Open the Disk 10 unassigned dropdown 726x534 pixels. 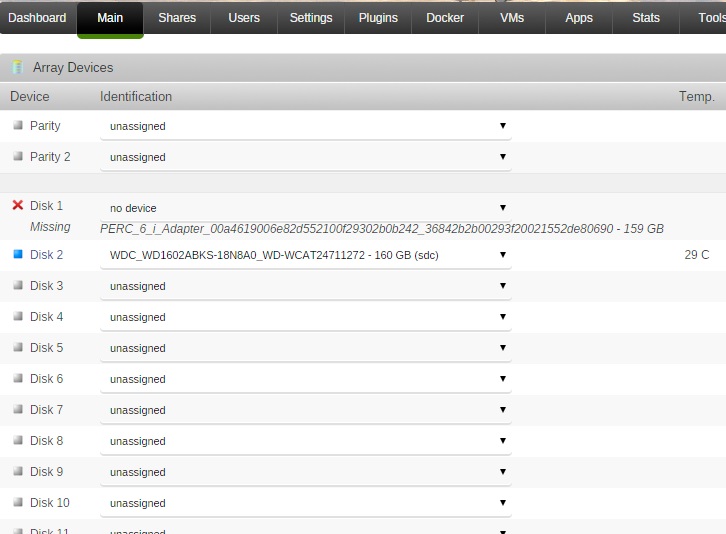pos(306,503)
